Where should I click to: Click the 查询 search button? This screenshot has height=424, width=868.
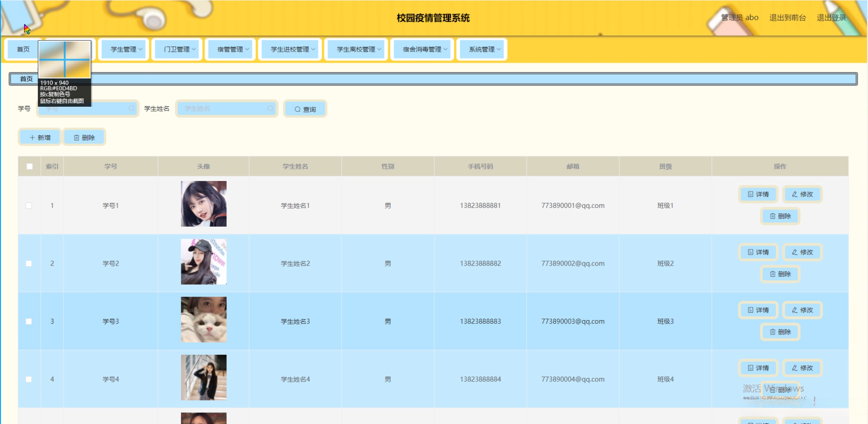click(x=305, y=109)
